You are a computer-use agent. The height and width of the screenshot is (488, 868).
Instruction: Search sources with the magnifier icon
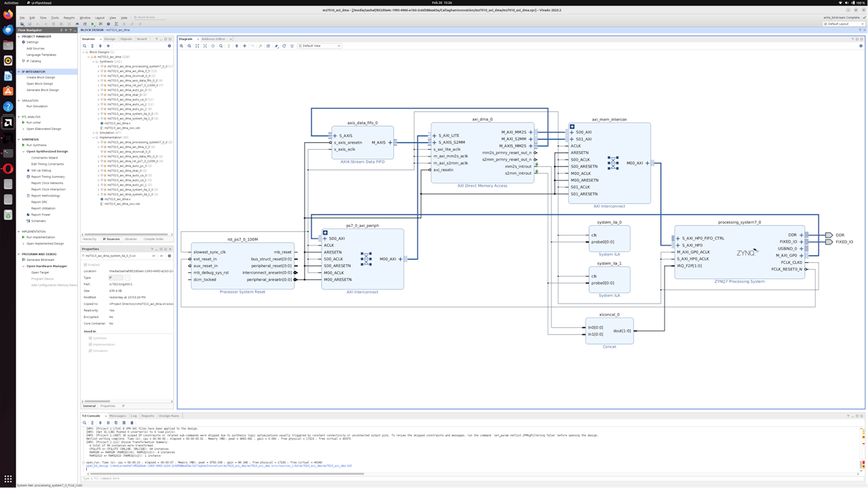85,46
